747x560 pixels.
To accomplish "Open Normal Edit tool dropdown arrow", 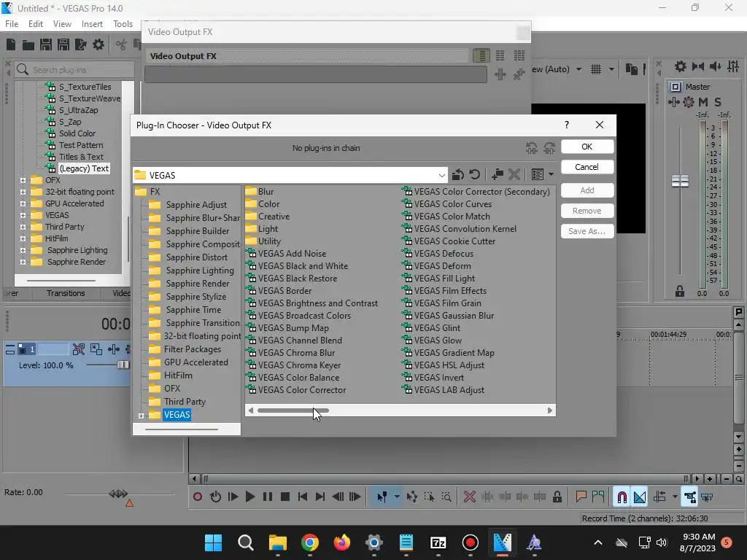I will pyautogui.click(x=396, y=497).
